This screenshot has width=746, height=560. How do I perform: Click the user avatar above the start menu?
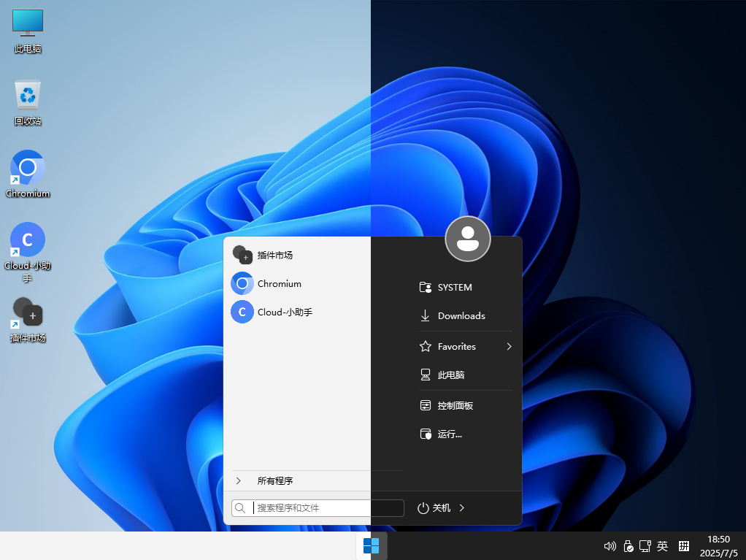[x=467, y=239]
